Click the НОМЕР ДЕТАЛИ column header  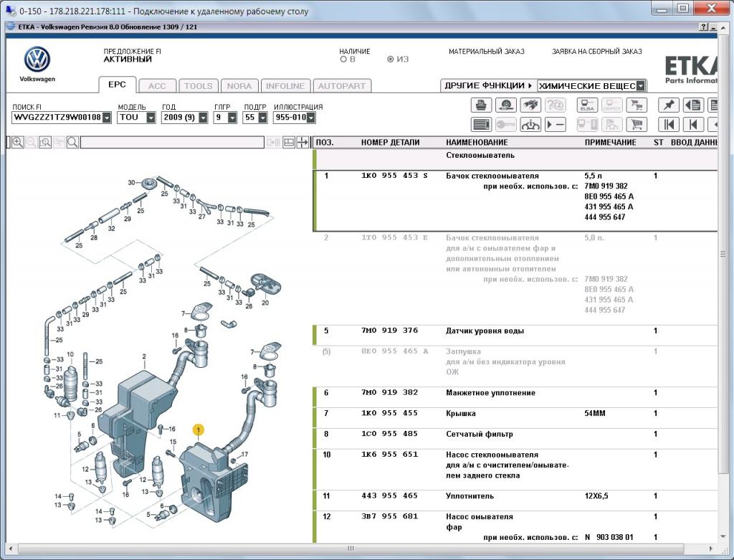coord(390,143)
